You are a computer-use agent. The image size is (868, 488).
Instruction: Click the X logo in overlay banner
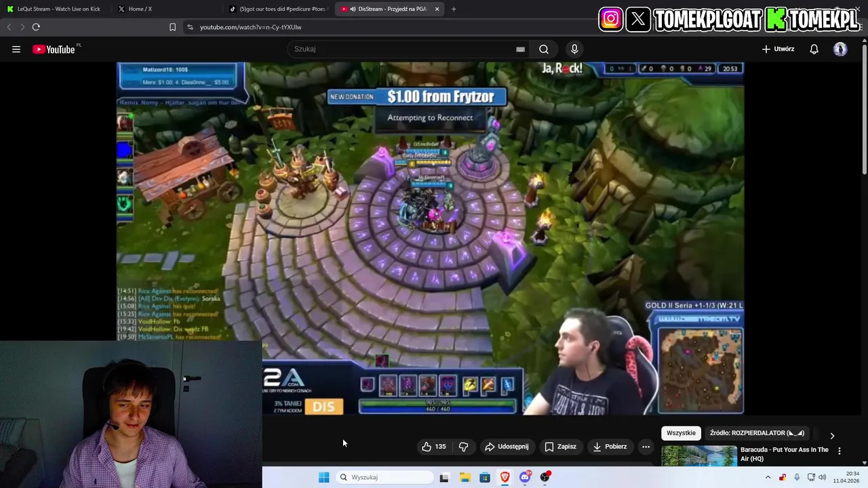(638, 19)
